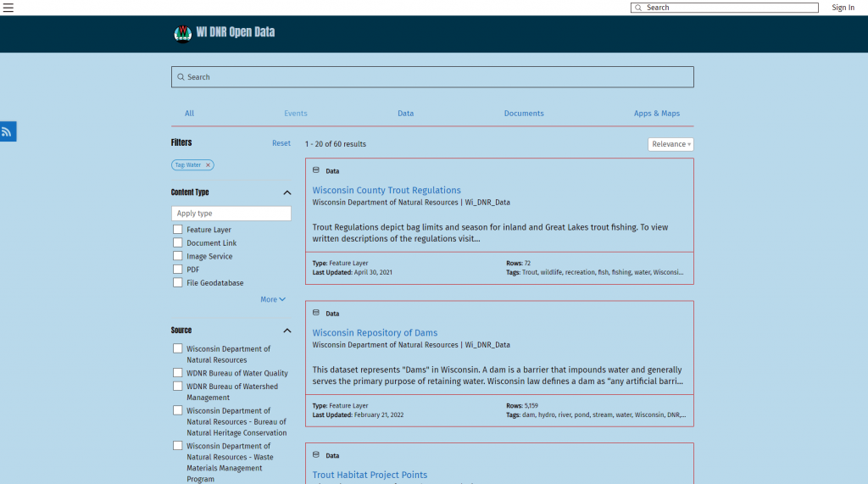Image resolution: width=868 pixels, height=484 pixels.
Task: Click the WI DNR logo icon
Action: click(x=183, y=33)
